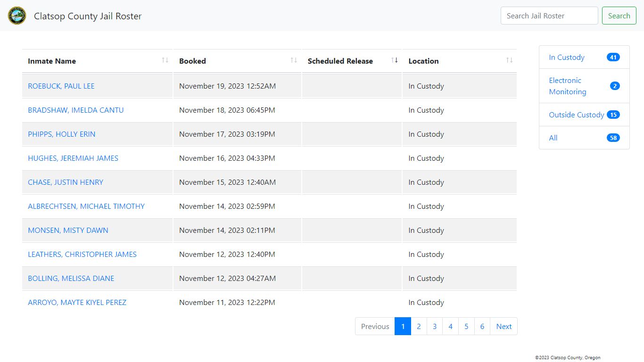The image size is (644, 362).
Task: View HUGHES, JEREMIAH JAMES profile
Action: (x=73, y=158)
